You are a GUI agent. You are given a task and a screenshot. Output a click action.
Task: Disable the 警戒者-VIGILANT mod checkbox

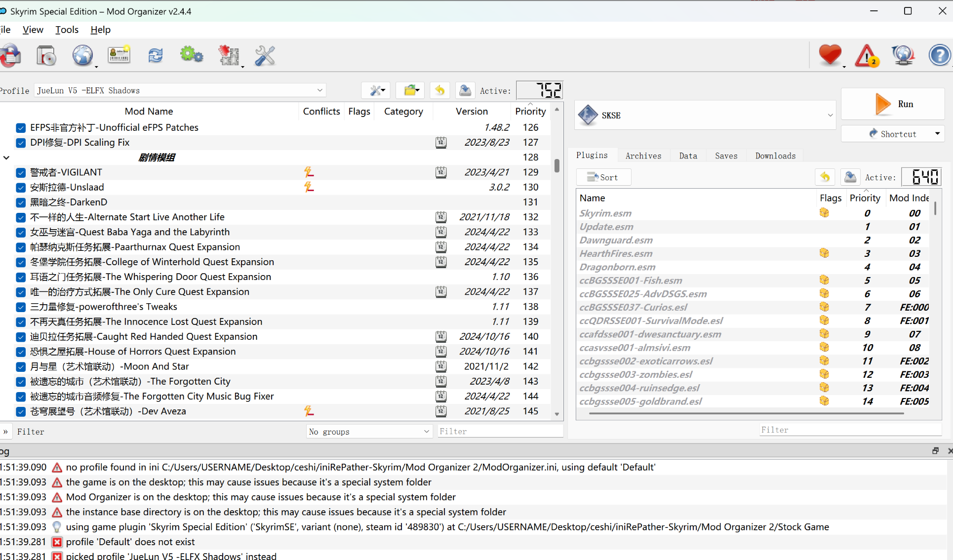pos(21,173)
